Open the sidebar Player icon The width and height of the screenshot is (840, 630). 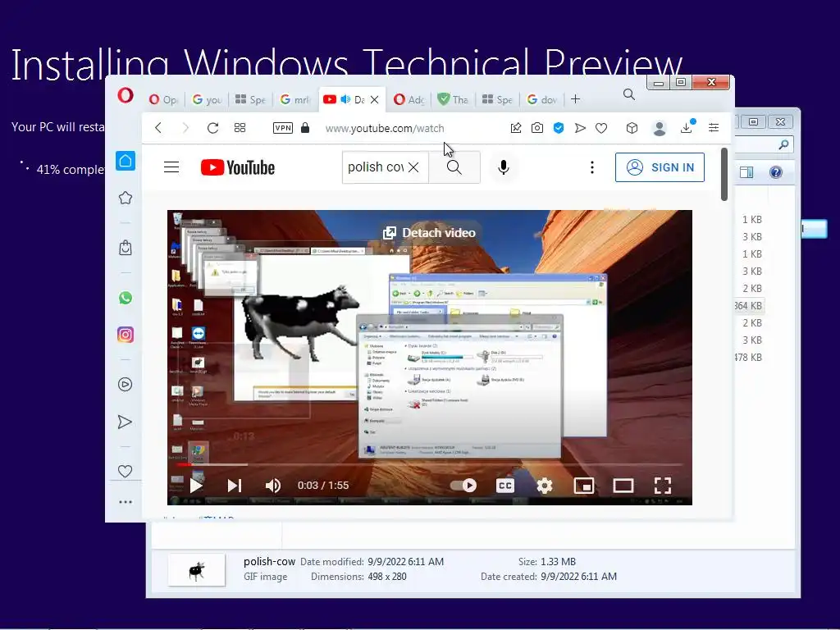click(x=126, y=384)
